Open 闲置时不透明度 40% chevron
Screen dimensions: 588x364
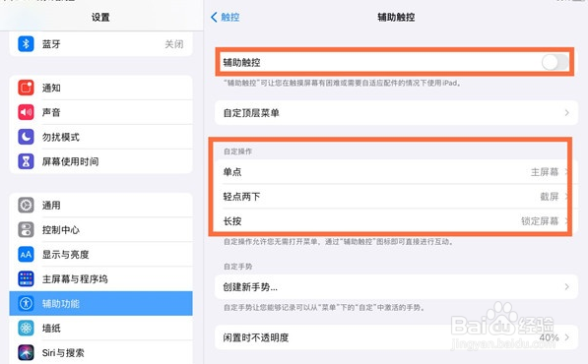(566, 337)
